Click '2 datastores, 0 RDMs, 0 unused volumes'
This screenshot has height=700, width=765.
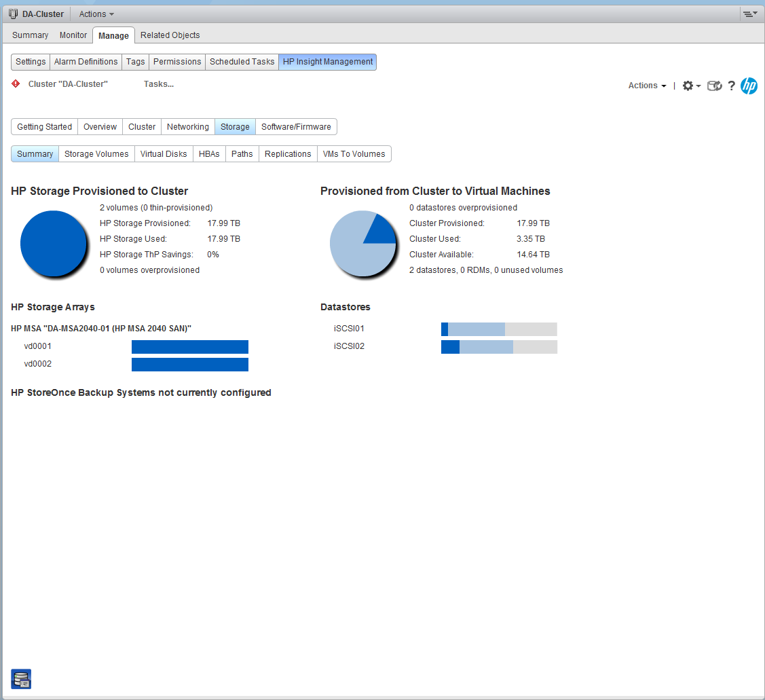pos(486,270)
